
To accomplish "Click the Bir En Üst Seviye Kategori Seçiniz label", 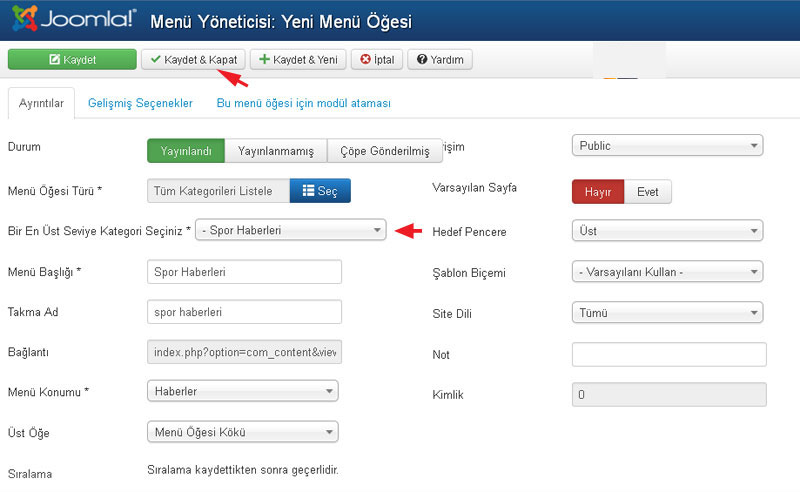I will tap(99, 231).
